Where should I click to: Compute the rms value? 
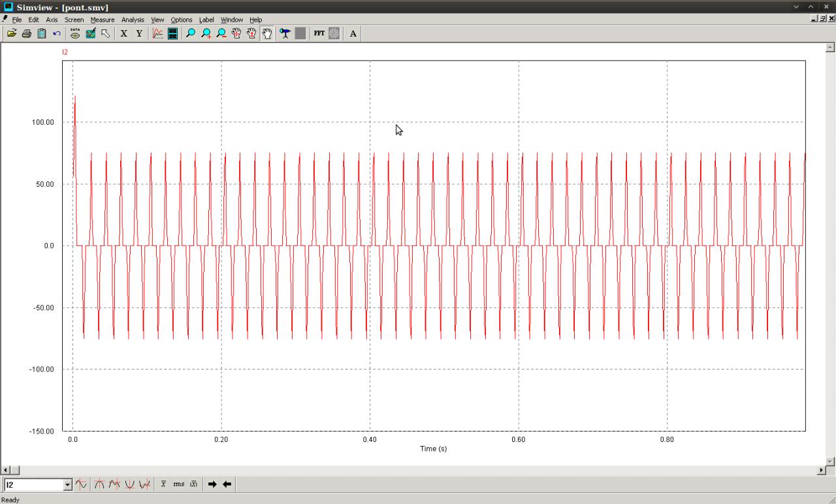[x=178, y=484]
